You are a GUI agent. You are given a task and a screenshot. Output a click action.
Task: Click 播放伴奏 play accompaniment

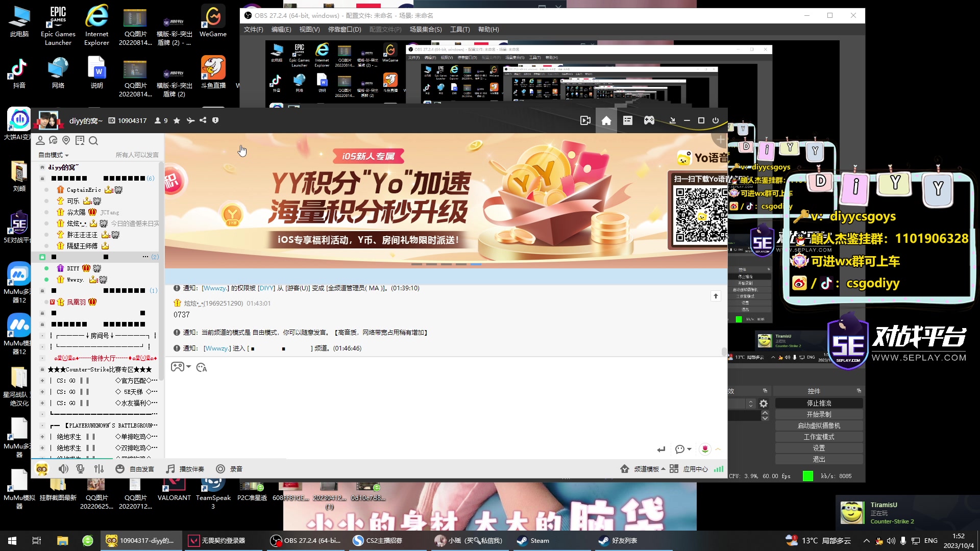tap(185, 469)
